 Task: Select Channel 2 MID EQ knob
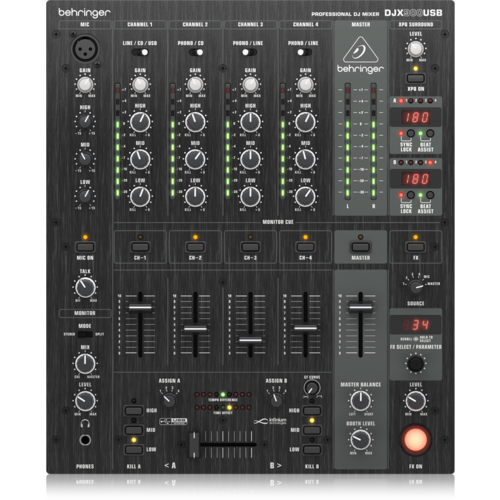pyautogui.click(x=195, y=159)
